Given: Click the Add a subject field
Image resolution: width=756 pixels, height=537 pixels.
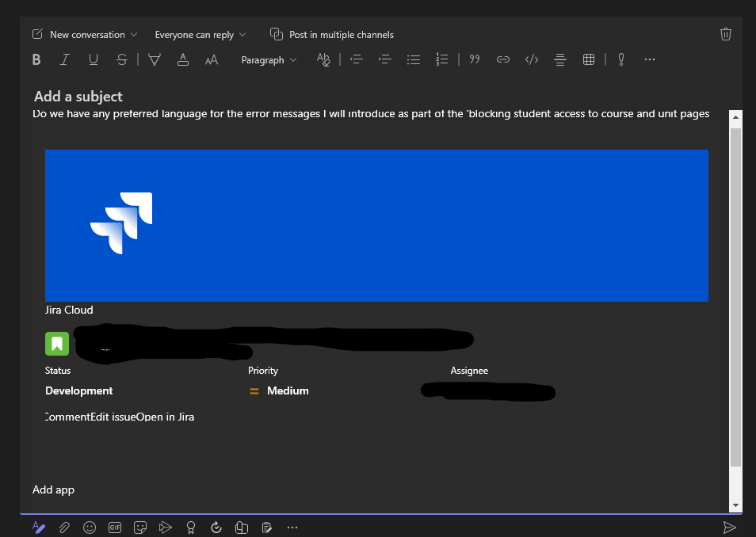Looking at the screenshot, I should [78, 96].
